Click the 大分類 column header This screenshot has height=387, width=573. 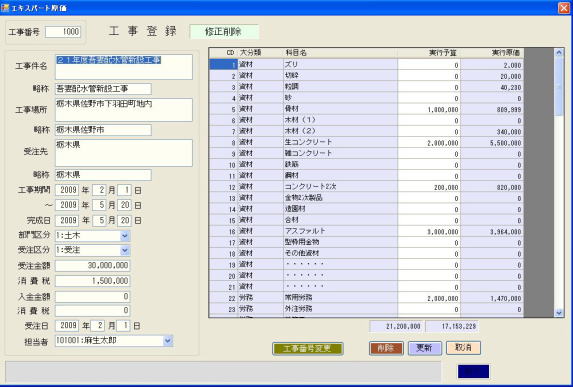click(260, 53)
